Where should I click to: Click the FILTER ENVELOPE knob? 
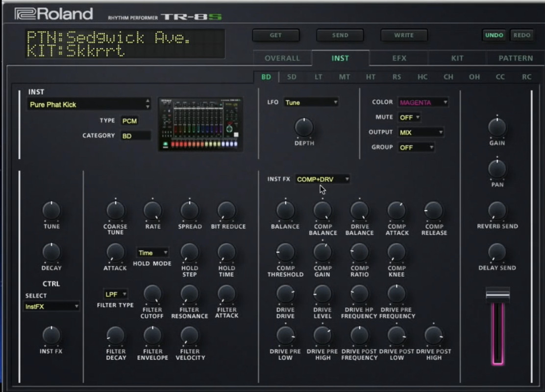coord(152,336)
